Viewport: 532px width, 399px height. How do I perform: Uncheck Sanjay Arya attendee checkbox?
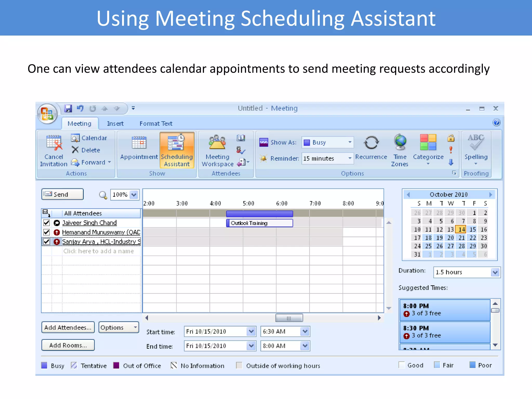coord(46,242)
